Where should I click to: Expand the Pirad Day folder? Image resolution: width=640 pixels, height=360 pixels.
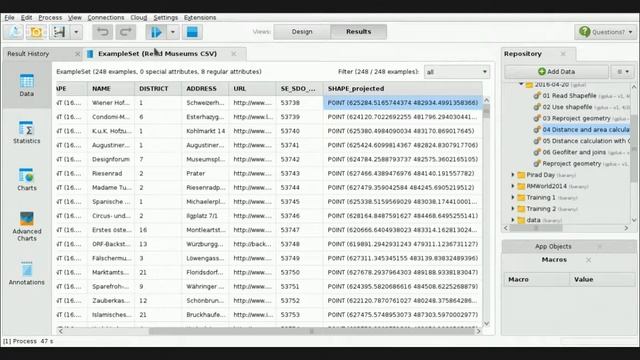click(x=513, y=175)
